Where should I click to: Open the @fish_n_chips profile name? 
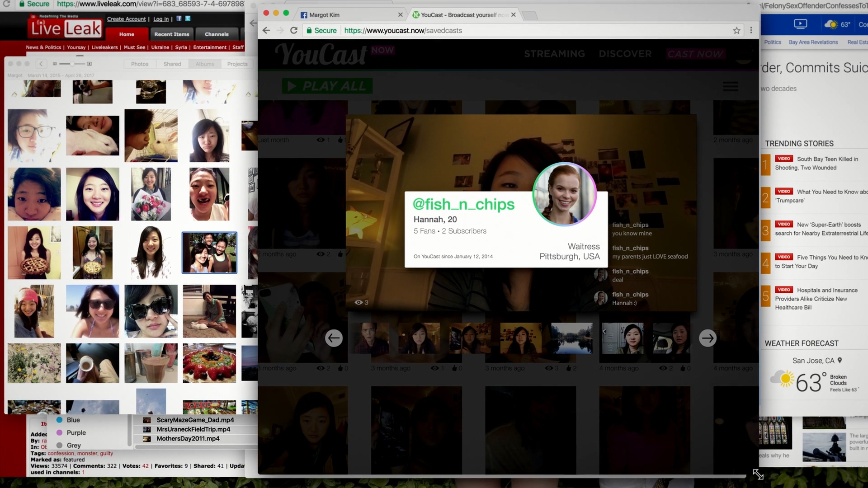pyautogui.click(x=463, y=204)
